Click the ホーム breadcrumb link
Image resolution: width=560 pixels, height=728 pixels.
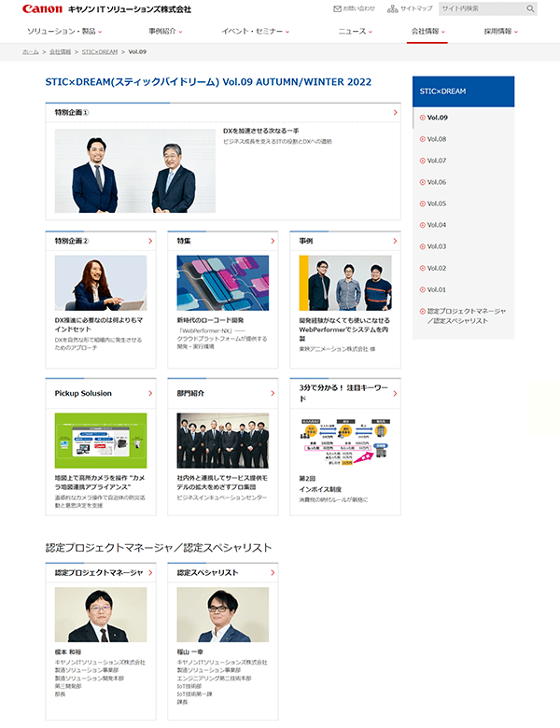[30, 52]
